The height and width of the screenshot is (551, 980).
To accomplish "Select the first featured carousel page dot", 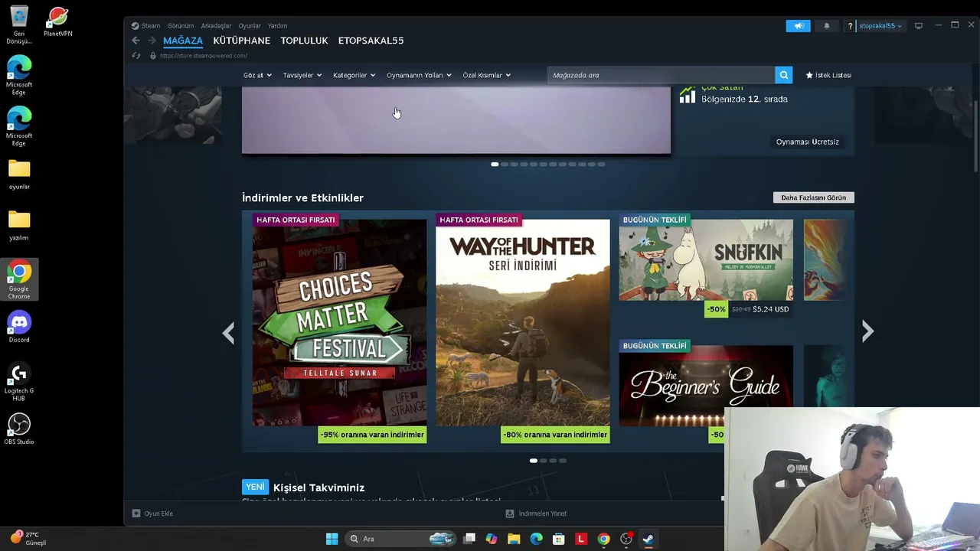I will pyautogui.click(x=495, y=165).
